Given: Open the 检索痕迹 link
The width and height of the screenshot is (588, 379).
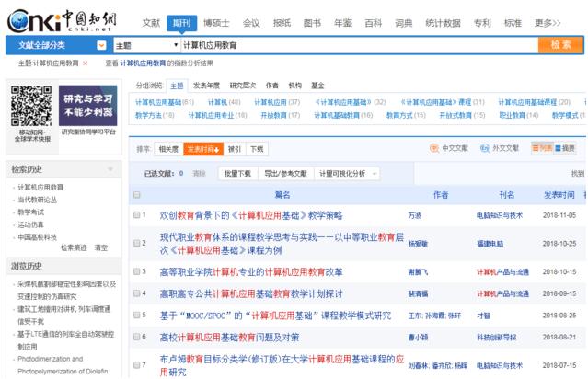Looking at the screenshot, I should click(x=74, y=247).
